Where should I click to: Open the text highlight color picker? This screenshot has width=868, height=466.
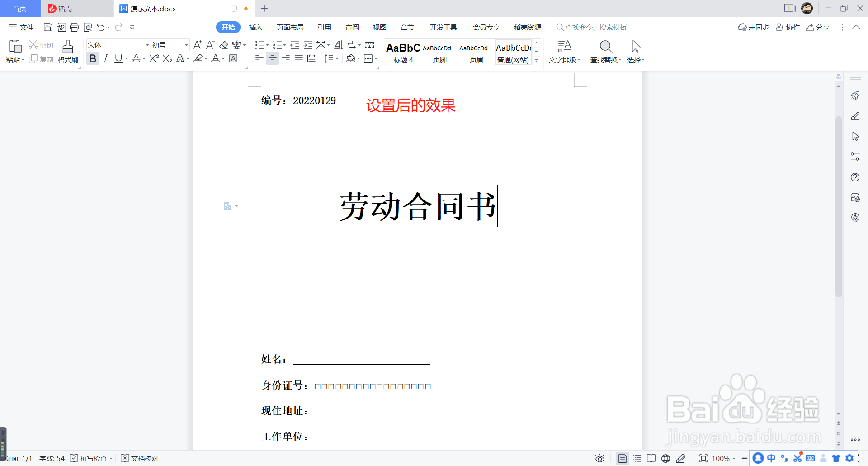point(198,58)
